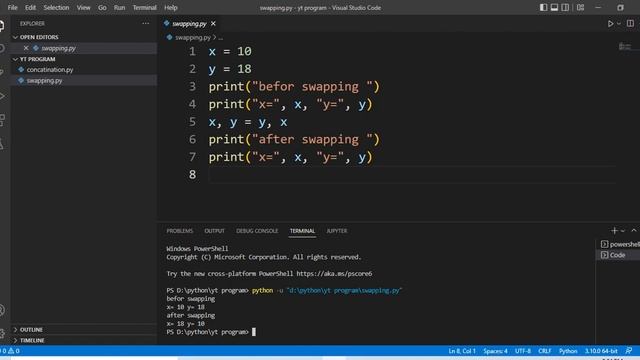Click the print("after swapping ") code line
Screen dimensions: 640x360
[294, 140]
